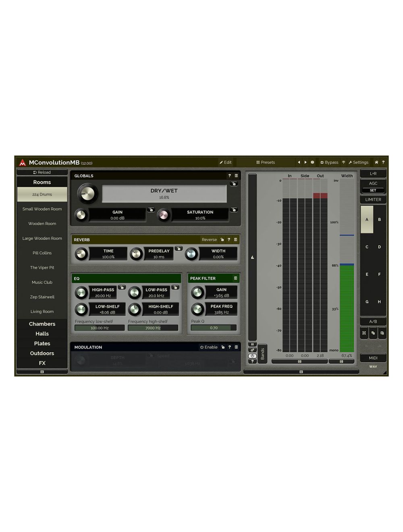
Task: Collapse the left preset list panel
Action: 42,371
